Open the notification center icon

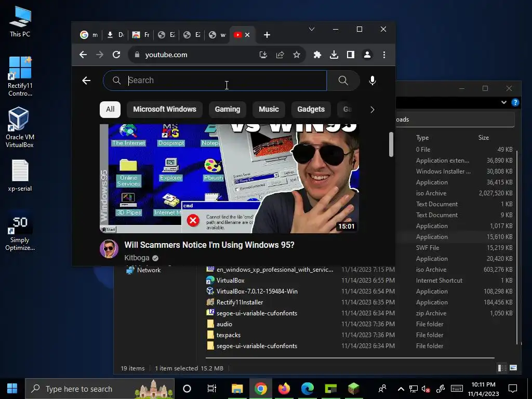(513, 389)
